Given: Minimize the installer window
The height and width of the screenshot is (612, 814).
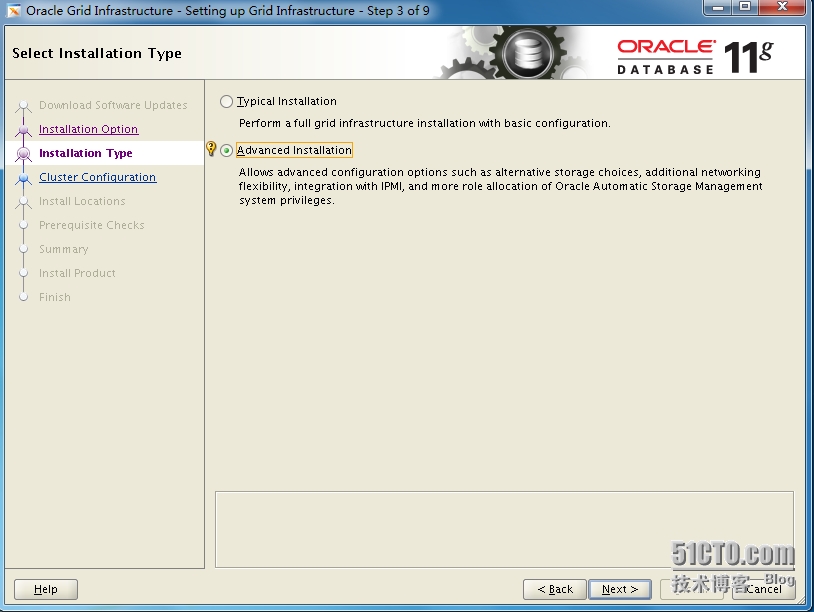Looking at the screenshot, I should coord(718,7).
